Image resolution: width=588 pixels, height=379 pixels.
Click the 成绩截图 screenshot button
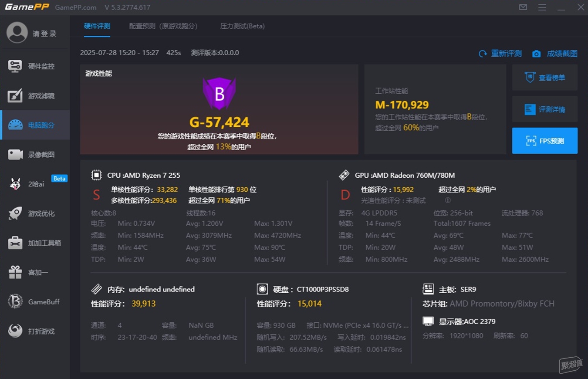pyautogui.click(x=554, y=54)
